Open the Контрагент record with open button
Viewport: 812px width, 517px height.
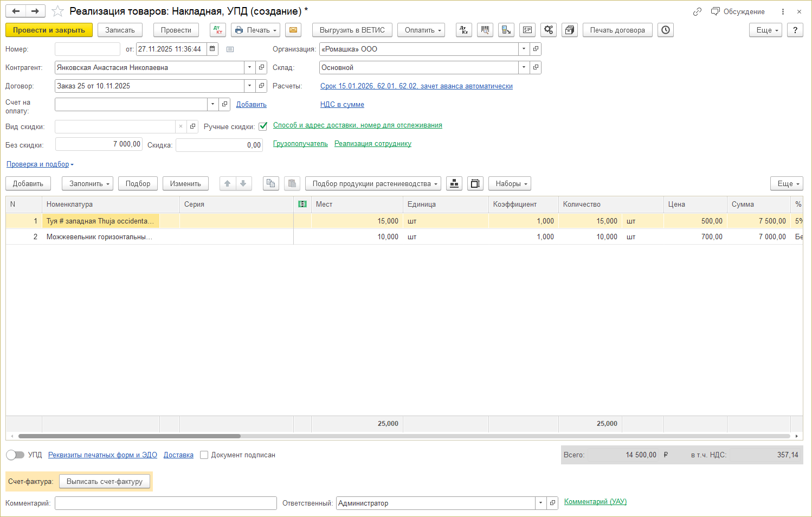point(262,68)
